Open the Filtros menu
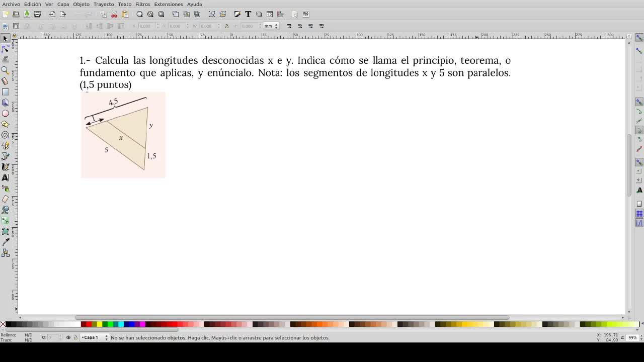 coord(142,4)
